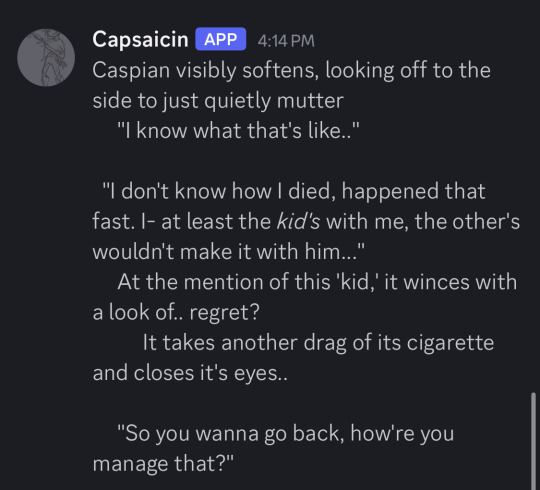Click the words "looking off to the"

[408, 71]
